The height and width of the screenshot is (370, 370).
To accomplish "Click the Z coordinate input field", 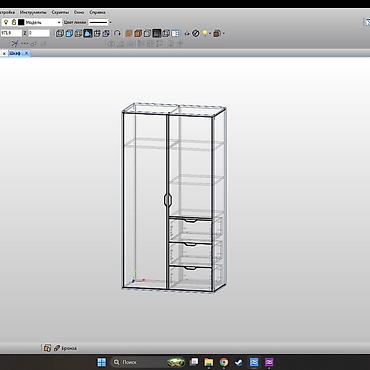I will [39, 33].
